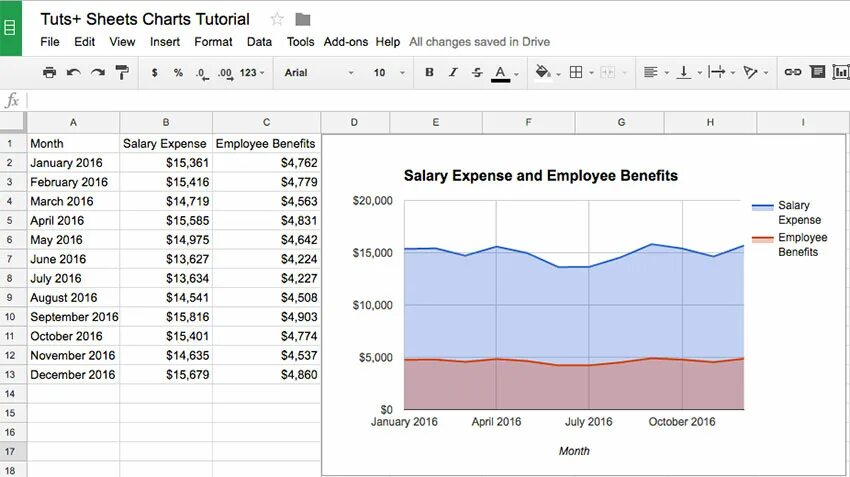Decrease decimal places icon
Screen dimensions: 850x477
(x=202, y=73)
